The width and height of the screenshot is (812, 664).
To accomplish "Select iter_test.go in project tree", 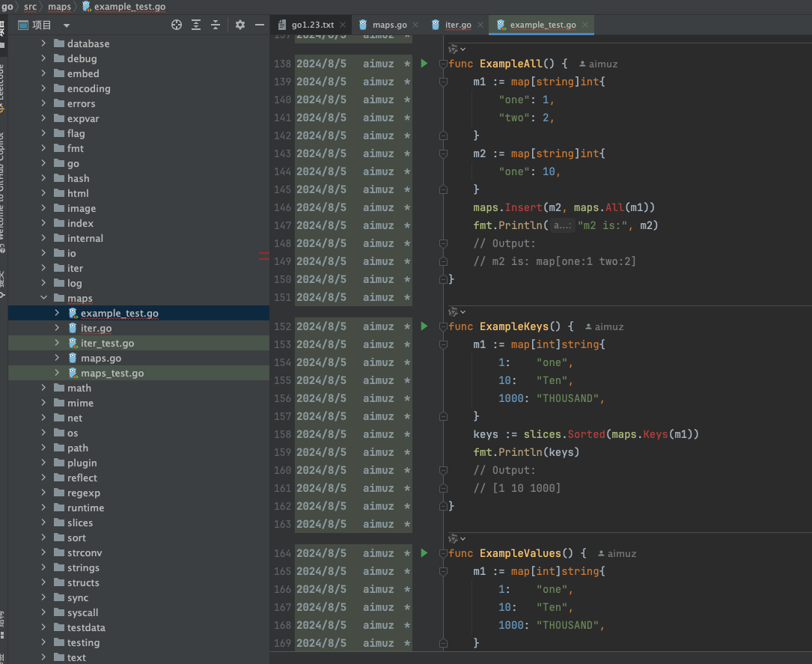I will 107,343.
